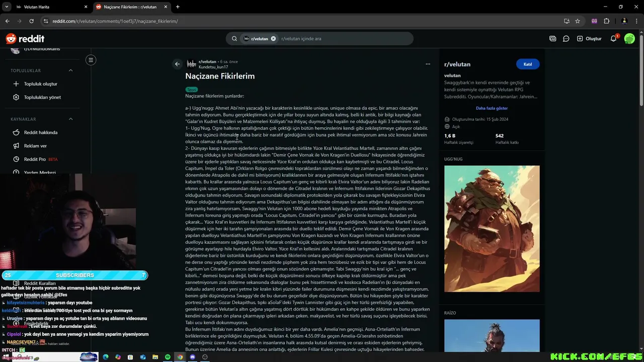Close the Velutan Harita tab
This screenshot has height=362, width=644.
coord(86,7)
